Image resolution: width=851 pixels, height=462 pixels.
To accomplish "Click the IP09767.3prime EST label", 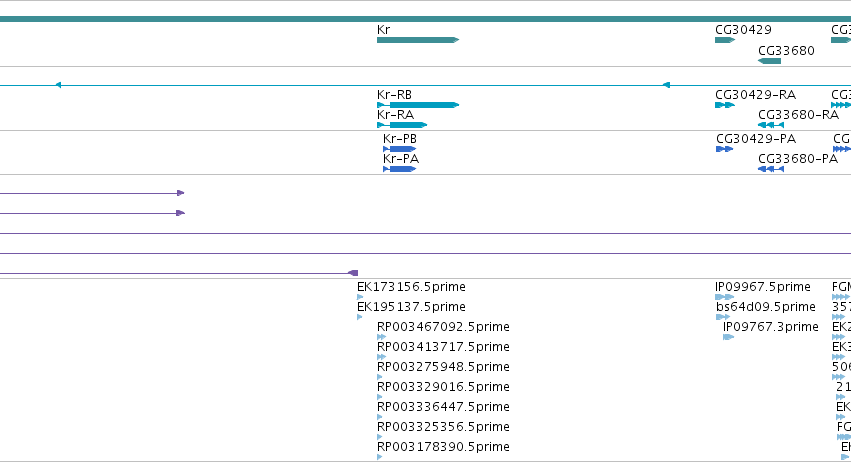I will pos(771,327).
